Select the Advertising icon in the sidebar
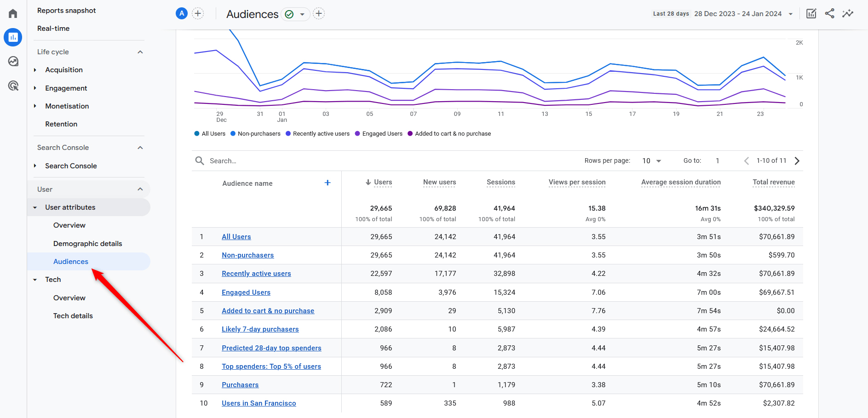 (12, 86)
